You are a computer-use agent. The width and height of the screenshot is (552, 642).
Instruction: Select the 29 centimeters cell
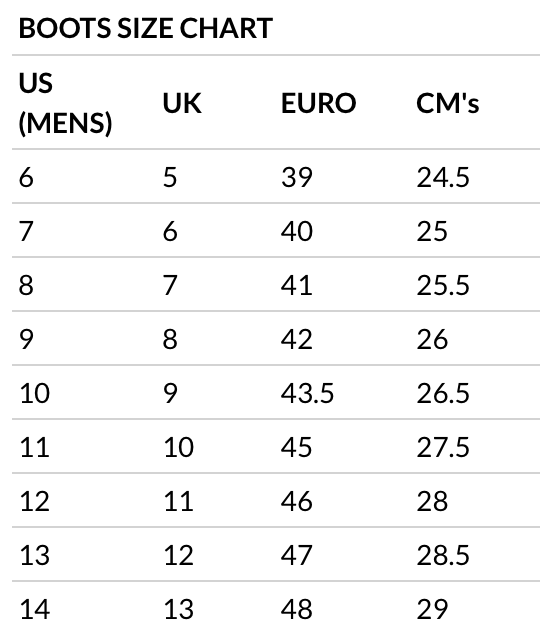click(432, 609)
